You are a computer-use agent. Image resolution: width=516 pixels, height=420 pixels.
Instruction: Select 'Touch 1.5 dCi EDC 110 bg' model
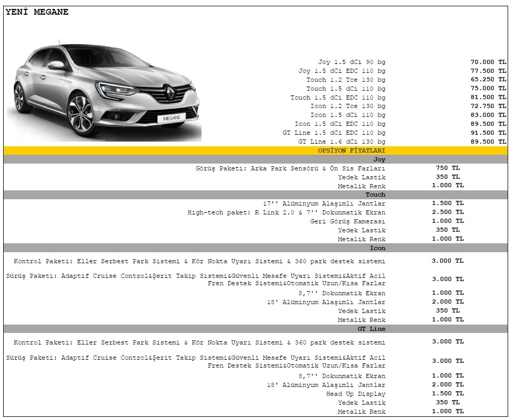(338, 98)
